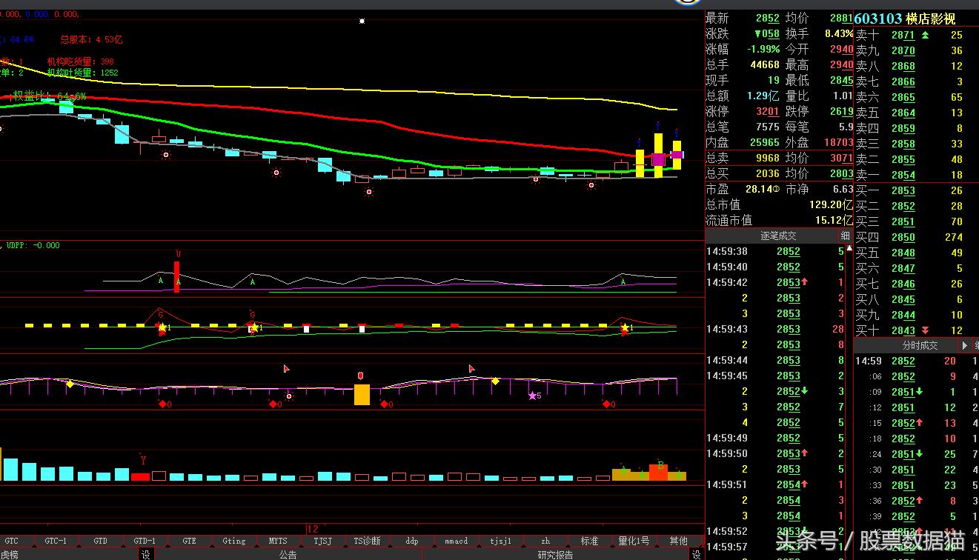Image resolution: width=979 pixels, height=560 pixels.
Task: Open the 虎榜 panel at bottom left
Action: click(x=9, y=554)
